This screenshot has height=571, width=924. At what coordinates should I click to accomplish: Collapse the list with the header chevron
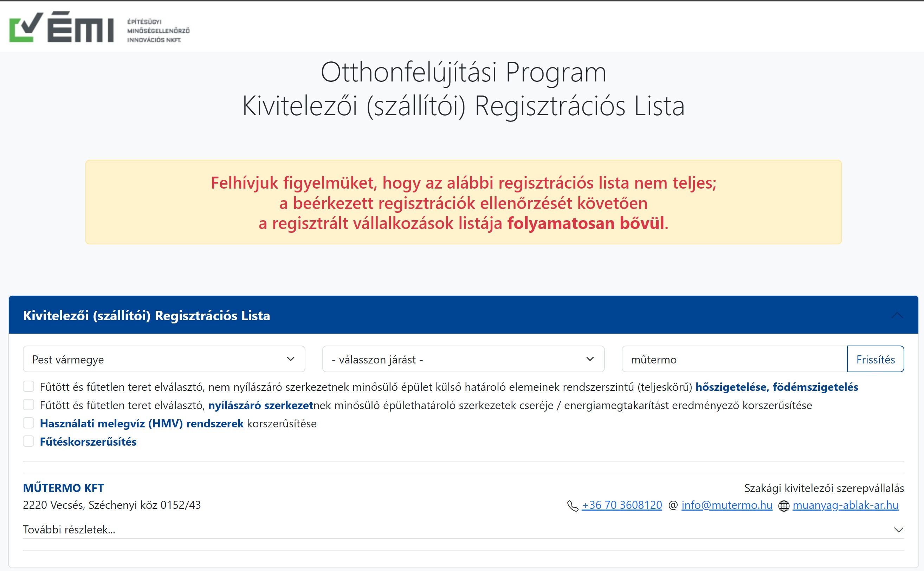click(897, 315)
